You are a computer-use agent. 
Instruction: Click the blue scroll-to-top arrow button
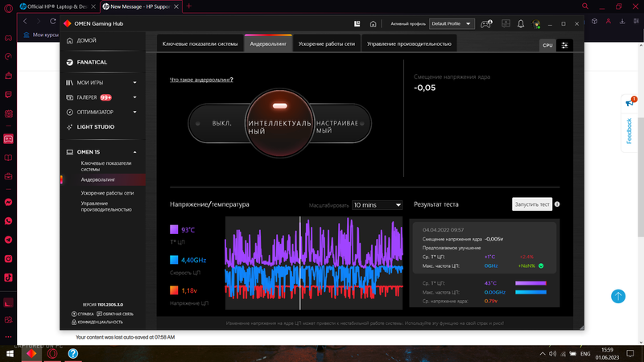coord(617,296)
